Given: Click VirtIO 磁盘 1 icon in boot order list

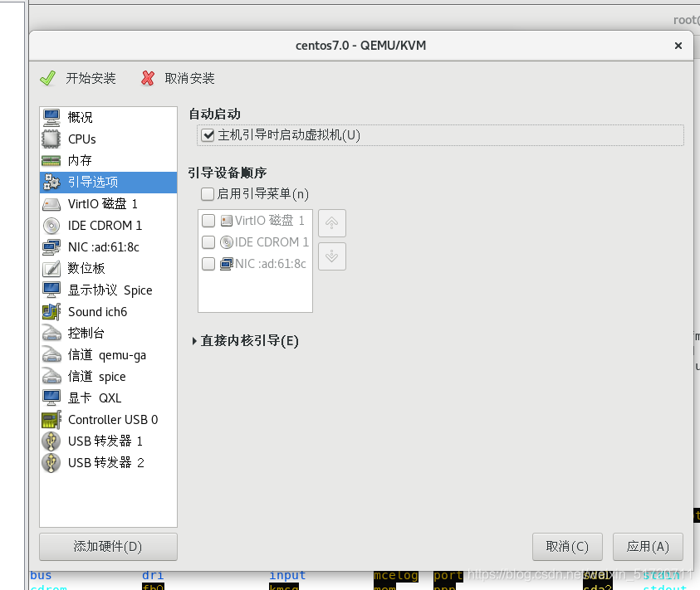Looking at the screenshot, I should pos(227,221).
